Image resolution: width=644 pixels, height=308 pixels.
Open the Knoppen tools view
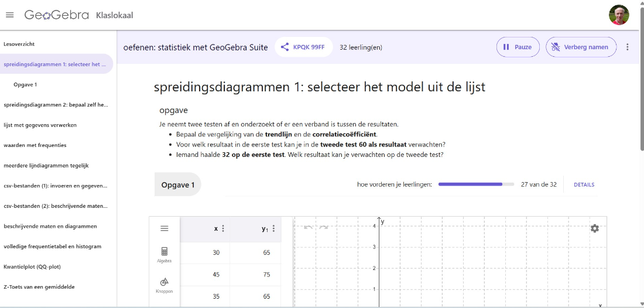164,285
